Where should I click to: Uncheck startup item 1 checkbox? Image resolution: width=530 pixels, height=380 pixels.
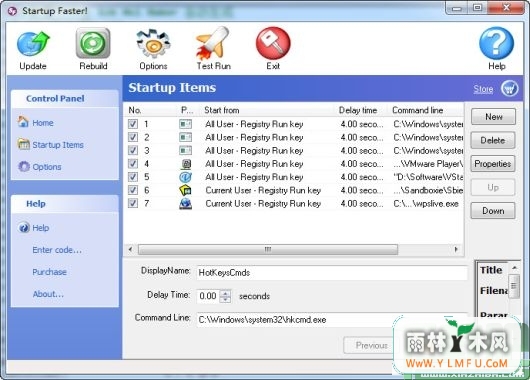tap(133, 124)
